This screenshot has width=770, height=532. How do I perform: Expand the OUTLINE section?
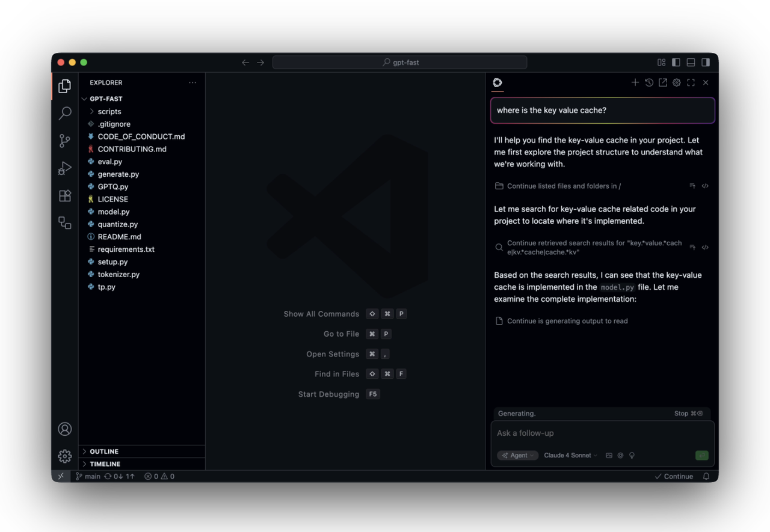(x=142, y=451)
